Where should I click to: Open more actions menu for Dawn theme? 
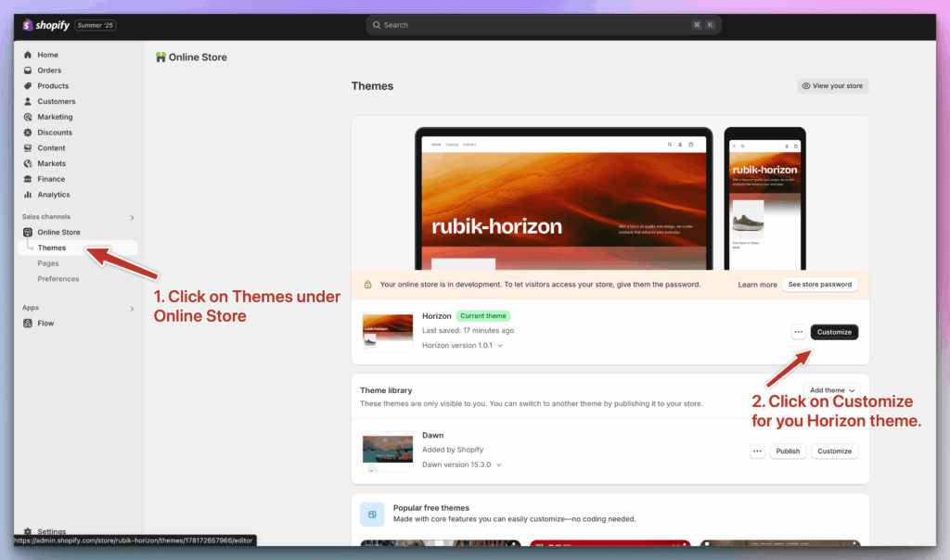pos(757,451)
